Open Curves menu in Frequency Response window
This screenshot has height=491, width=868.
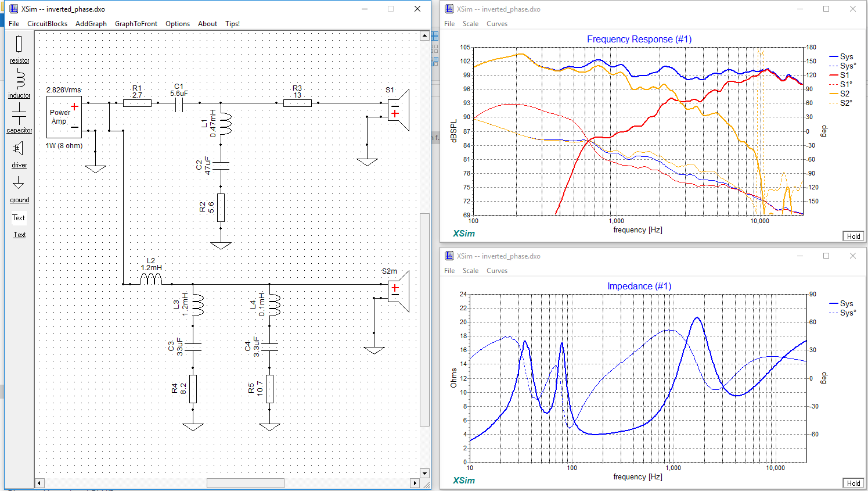497,24
